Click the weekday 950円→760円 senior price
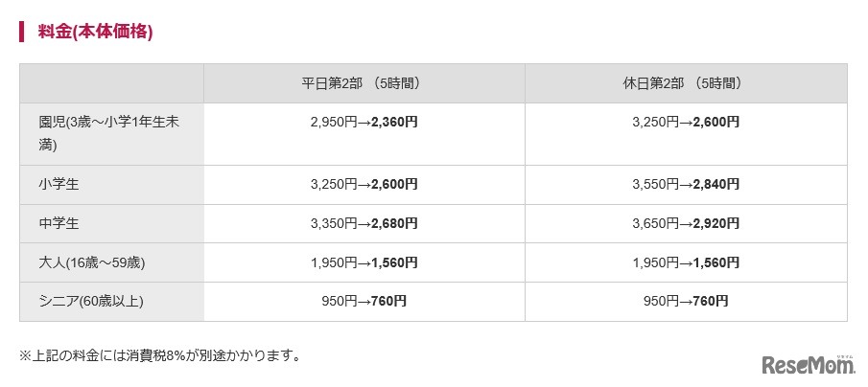The image size is (868, 387). [x=364, y=301]
